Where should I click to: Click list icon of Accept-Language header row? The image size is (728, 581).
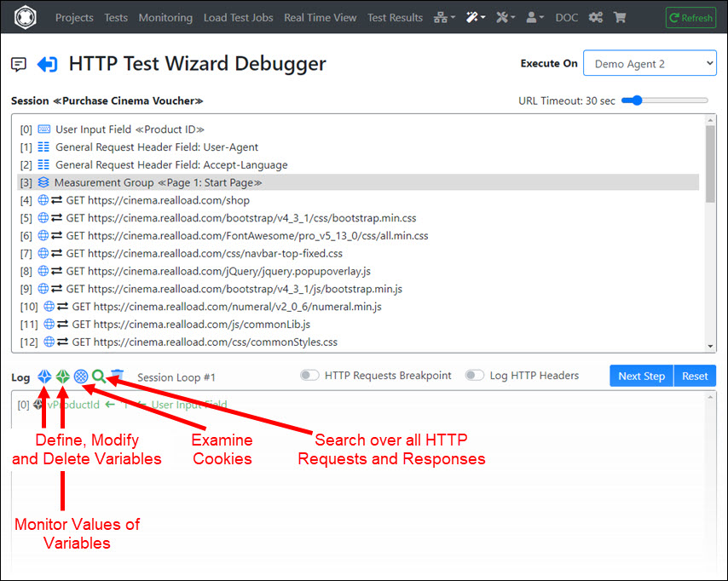click(x=43, y=164)
